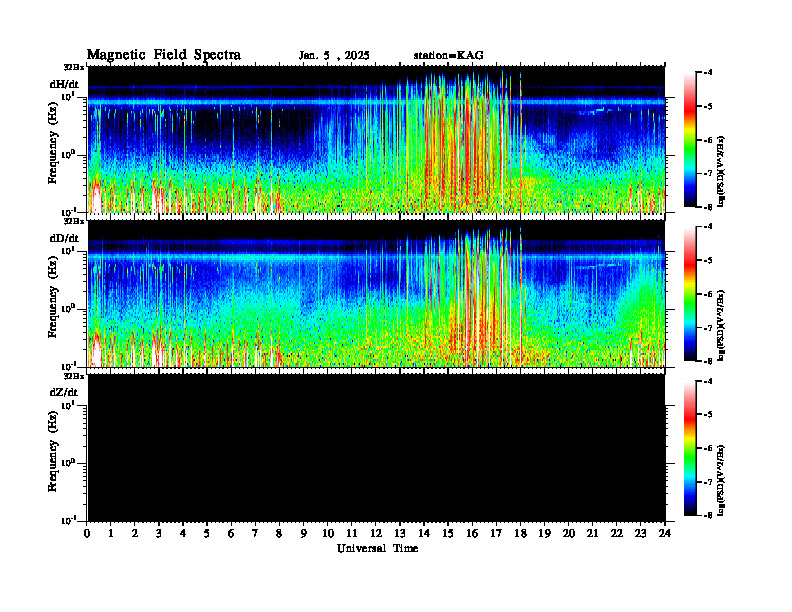Click hour '18' on the Universal Time axis
Viewport: 792px width, 612px height.
click(520, 534)
